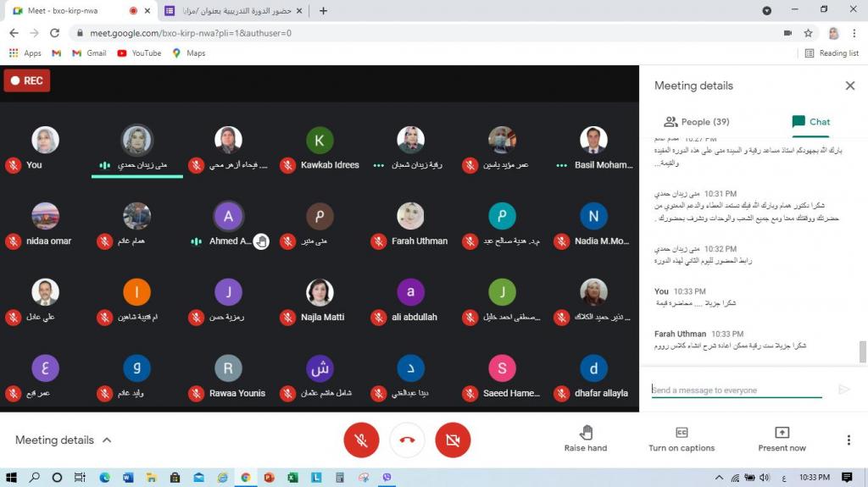The width and height of the screenshot is (868, 487).
Task: Open Reading list in bookmarks bar
Action: pos(832,53)
